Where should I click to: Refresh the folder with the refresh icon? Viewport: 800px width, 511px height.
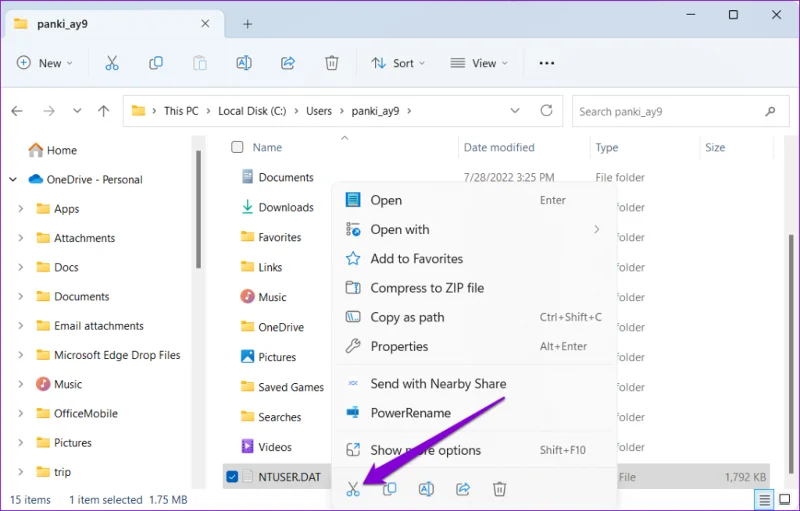pyautogui.click(x=546, y=111)
